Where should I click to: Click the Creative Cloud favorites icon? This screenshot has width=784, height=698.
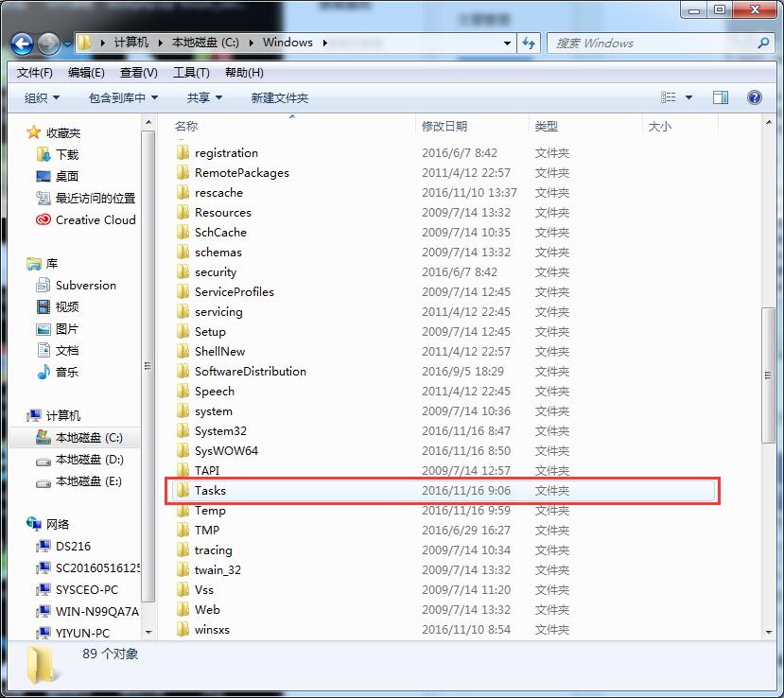pyautogui.click(x=42, y=219)
